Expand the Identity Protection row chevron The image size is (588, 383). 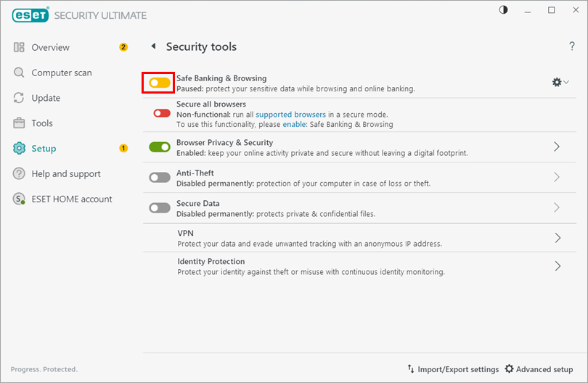558,266
